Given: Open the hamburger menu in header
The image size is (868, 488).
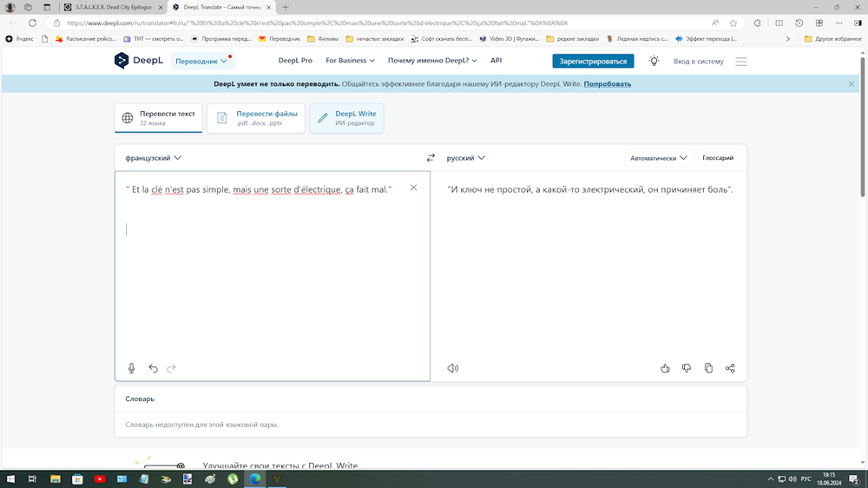Looking at the screenshot, I should pos(740,62).
